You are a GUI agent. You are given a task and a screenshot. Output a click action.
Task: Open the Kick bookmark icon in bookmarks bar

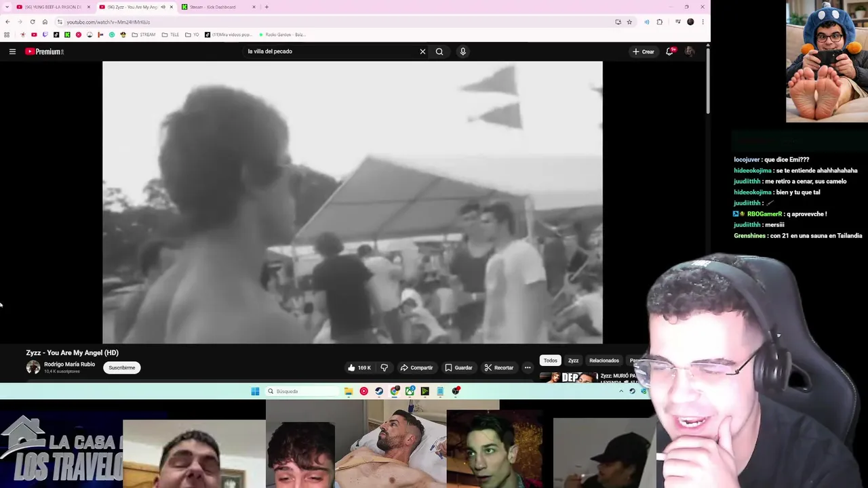pyautogui.click(x=67, y=35)
